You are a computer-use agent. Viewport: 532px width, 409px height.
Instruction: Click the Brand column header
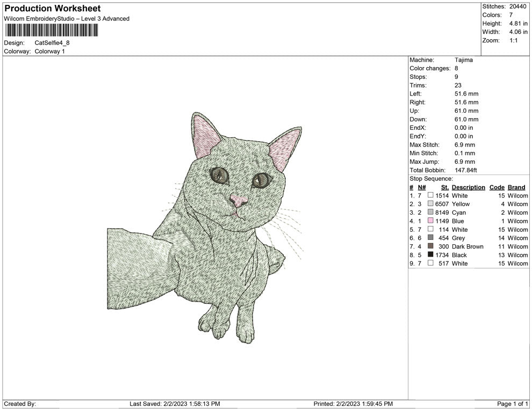pos(516,187)
